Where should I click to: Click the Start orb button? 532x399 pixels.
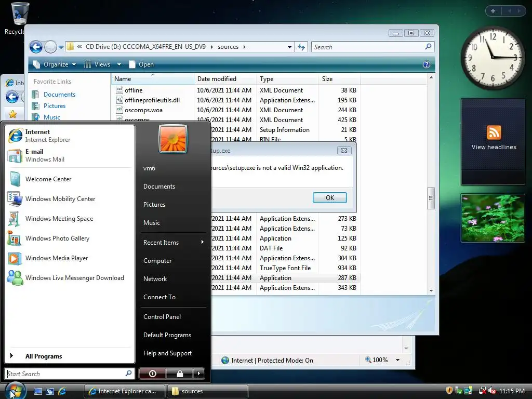coord(15,391)
